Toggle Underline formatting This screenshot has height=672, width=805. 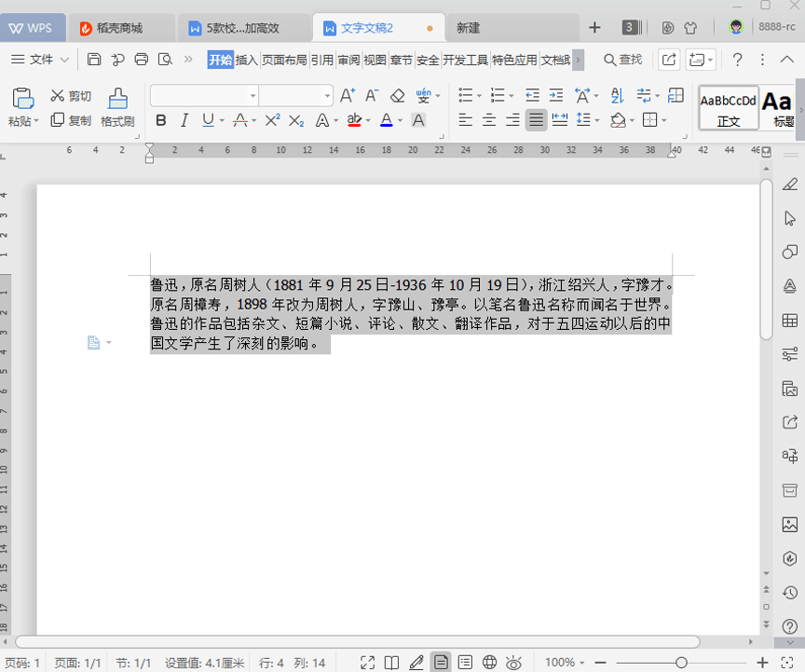208,121
